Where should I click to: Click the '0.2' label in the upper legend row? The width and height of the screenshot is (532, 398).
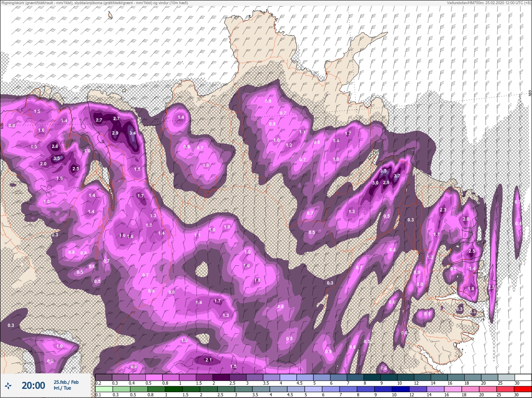click(98, 383)
